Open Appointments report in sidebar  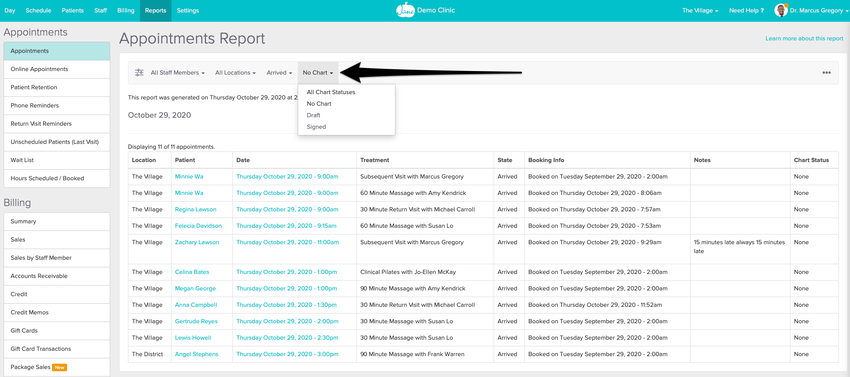56,51
